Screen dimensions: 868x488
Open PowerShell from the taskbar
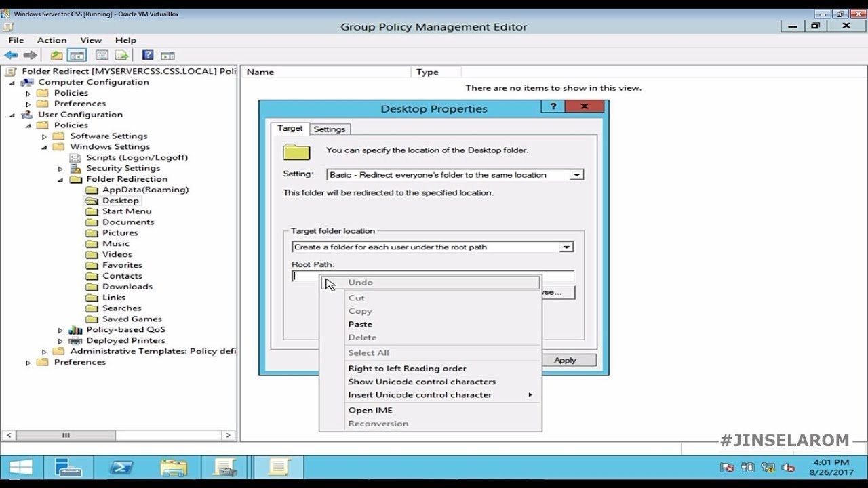click(x=122, y=468)
